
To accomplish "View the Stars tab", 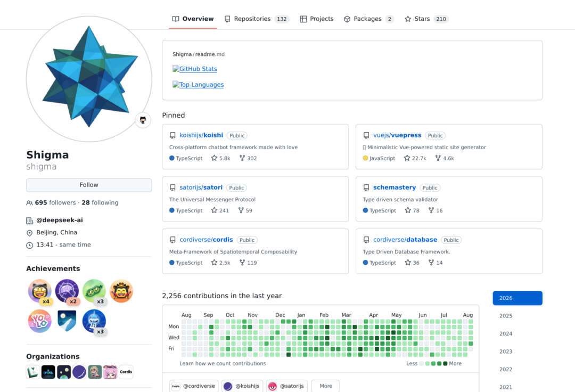I will tap(426, 19).
